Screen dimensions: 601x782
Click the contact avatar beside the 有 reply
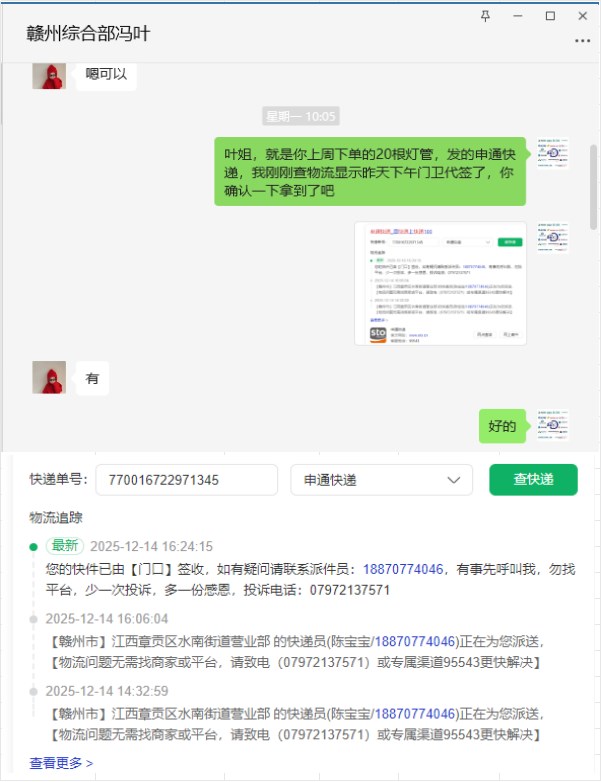tap(49, 378)
